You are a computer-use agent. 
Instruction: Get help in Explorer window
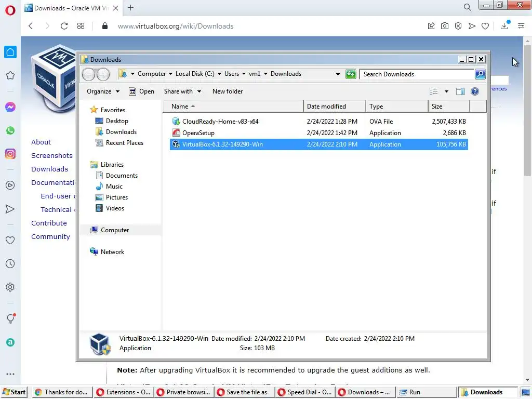(475, 91)
